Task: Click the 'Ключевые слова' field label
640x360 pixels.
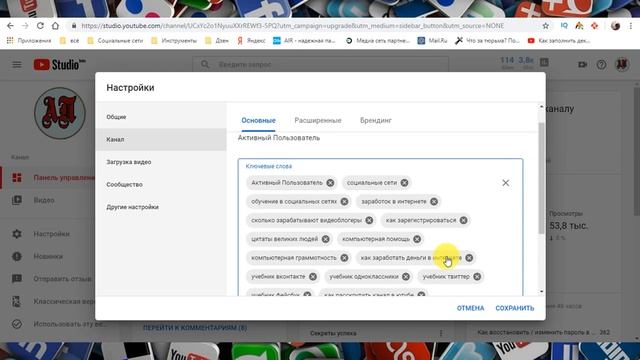Action: point(269,166)
